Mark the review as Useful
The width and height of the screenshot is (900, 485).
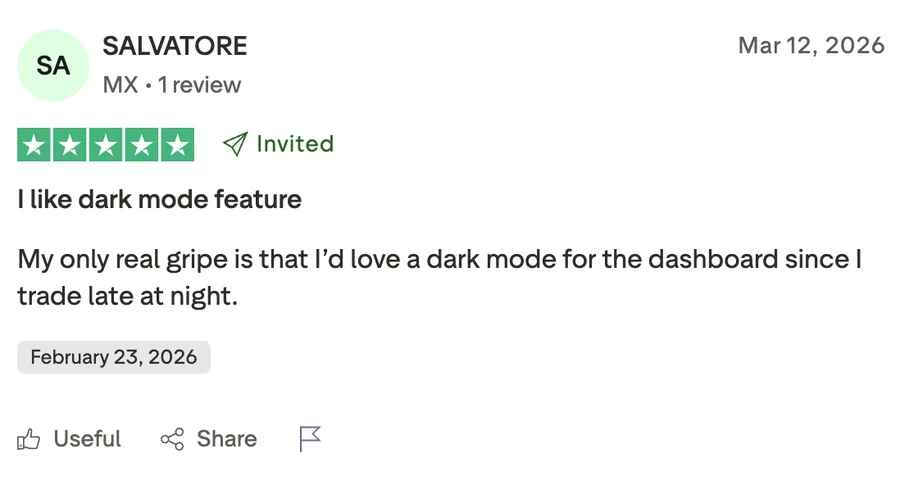coord(87,439)
